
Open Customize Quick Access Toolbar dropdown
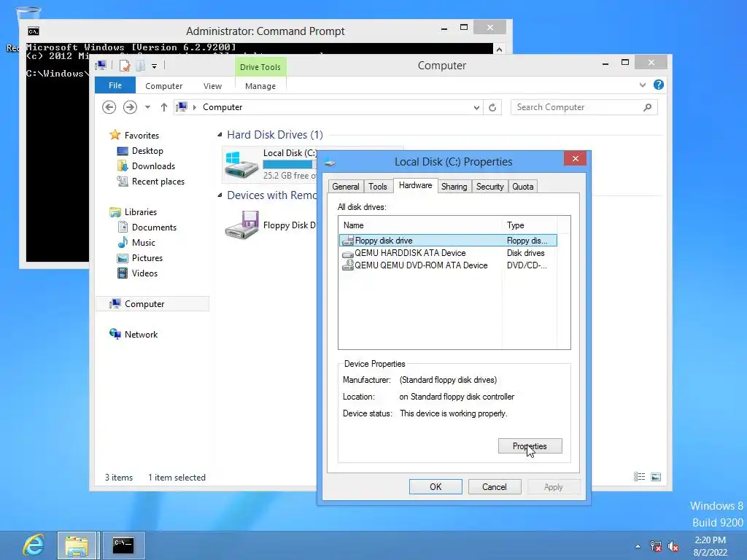[155, 66]
